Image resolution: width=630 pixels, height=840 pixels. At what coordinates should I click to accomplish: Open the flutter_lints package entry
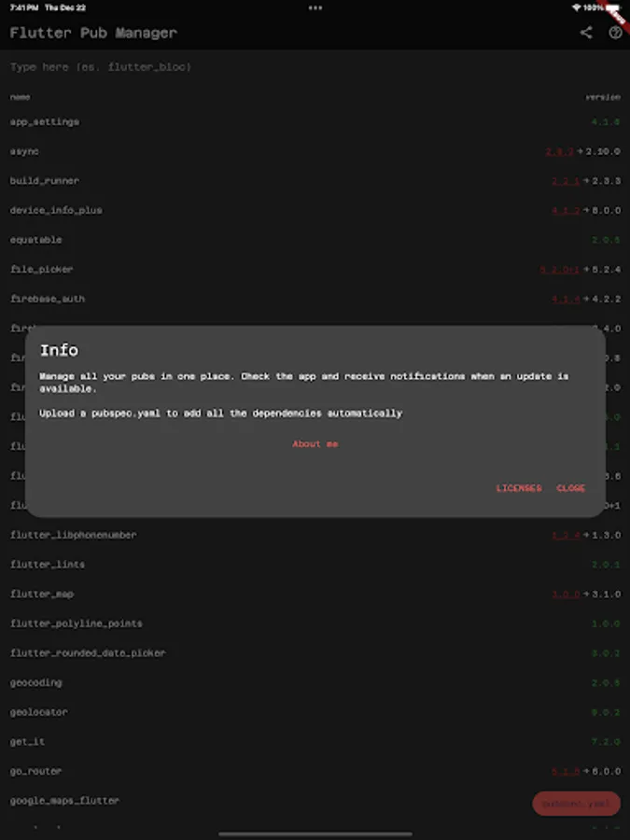point(315,565)
